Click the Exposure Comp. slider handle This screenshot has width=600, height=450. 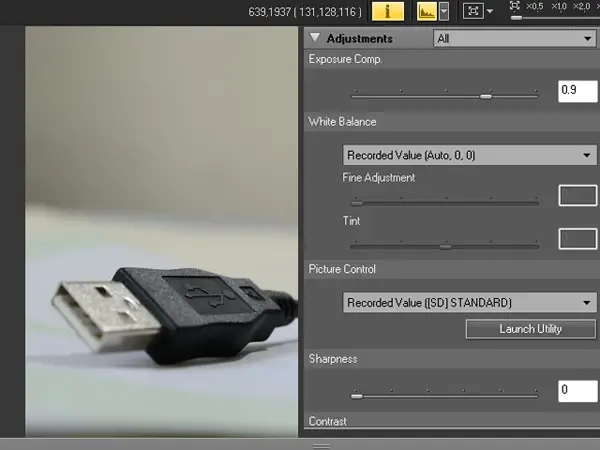point(486,97)
